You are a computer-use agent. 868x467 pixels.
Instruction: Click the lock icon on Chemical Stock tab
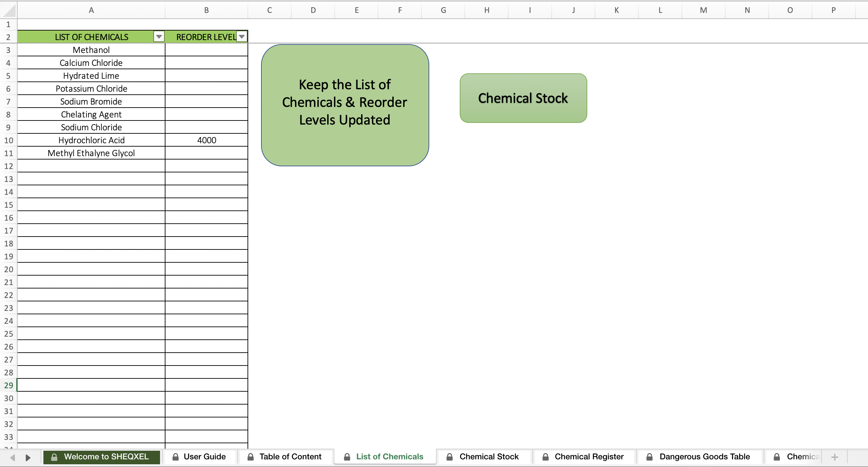(449, 456)
